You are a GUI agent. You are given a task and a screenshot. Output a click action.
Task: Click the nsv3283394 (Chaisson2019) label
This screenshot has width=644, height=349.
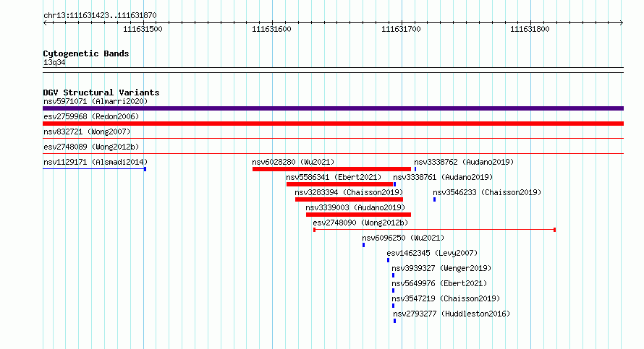click(x=349, y=192)
